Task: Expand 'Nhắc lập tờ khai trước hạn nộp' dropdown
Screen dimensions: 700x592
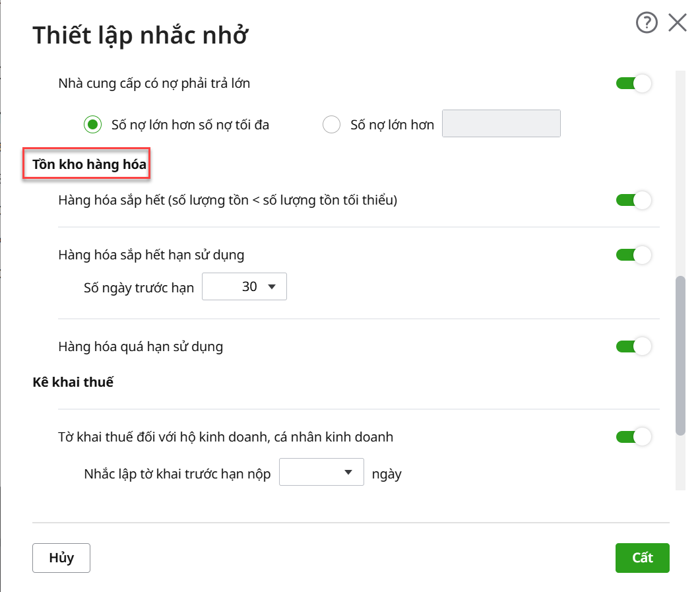Action: 321,473
